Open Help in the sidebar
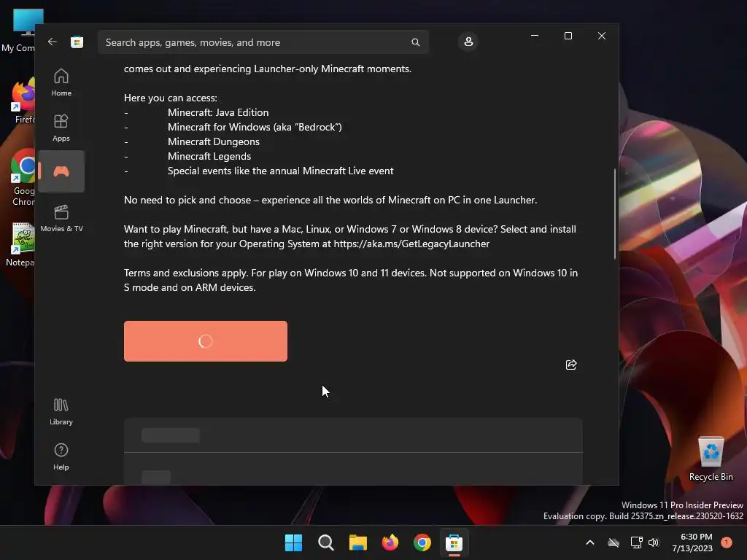The height and width of the screenshot is (560, 747). 61,456
